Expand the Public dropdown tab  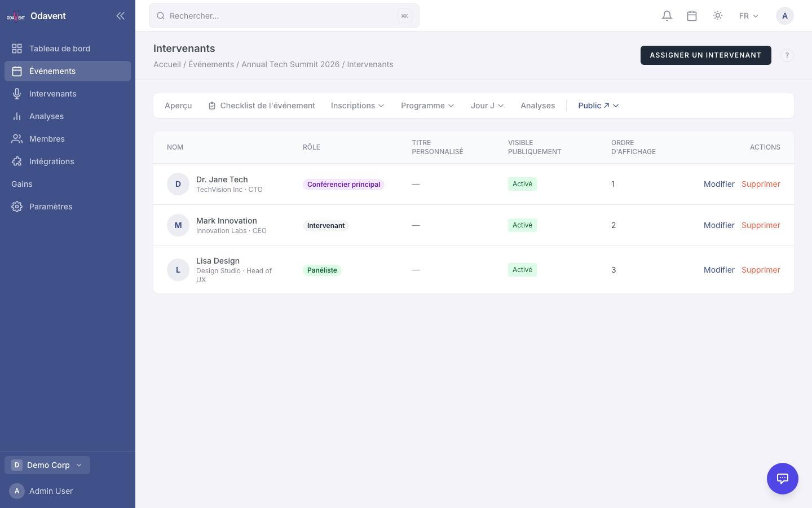[599, 106]
